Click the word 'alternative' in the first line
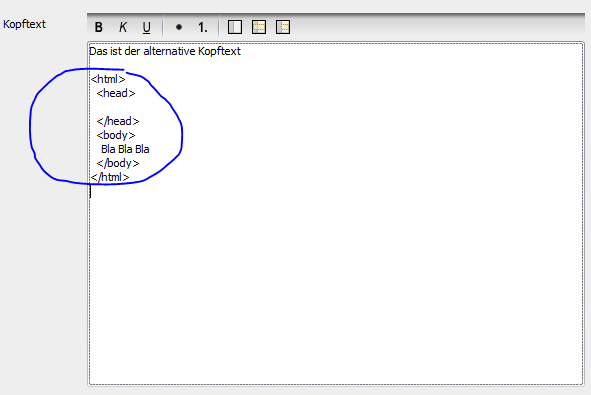Viewport: 591px width, 395px height. pyautogui.click(x=169, y=51)
